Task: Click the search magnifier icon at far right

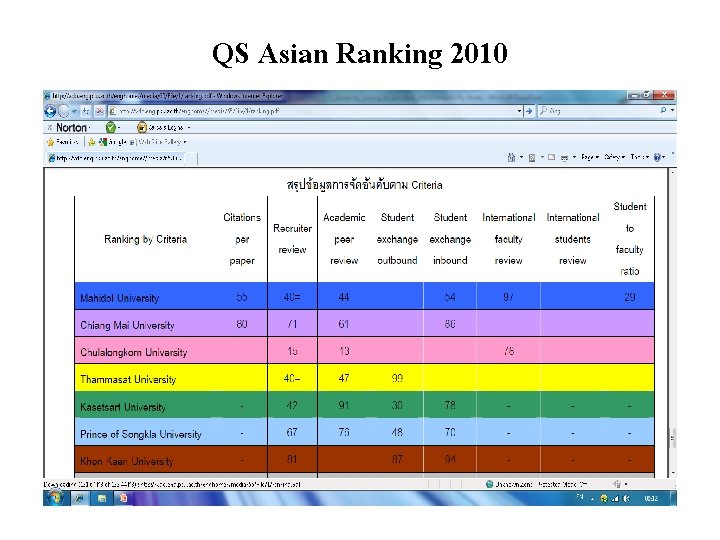Action: tap(663, 110)
